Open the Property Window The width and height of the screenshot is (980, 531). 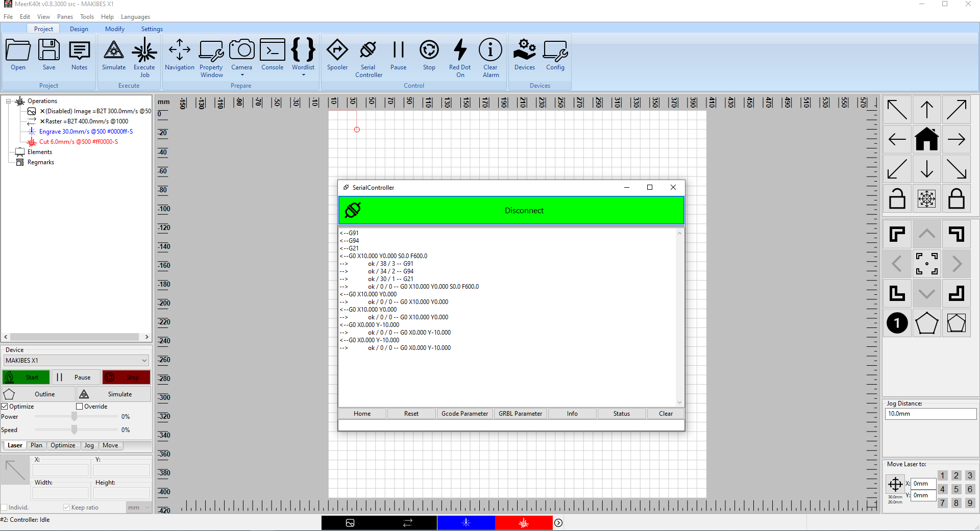click(211, 58)
